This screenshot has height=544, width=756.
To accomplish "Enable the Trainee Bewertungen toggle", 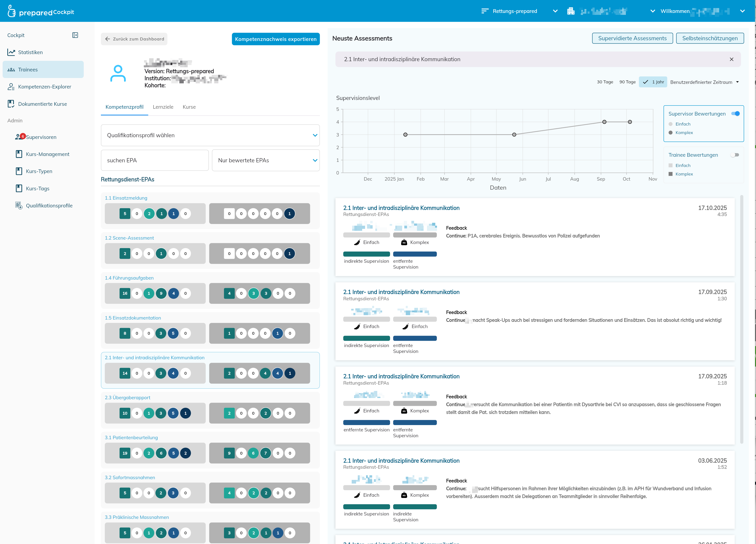I will 735,155.
